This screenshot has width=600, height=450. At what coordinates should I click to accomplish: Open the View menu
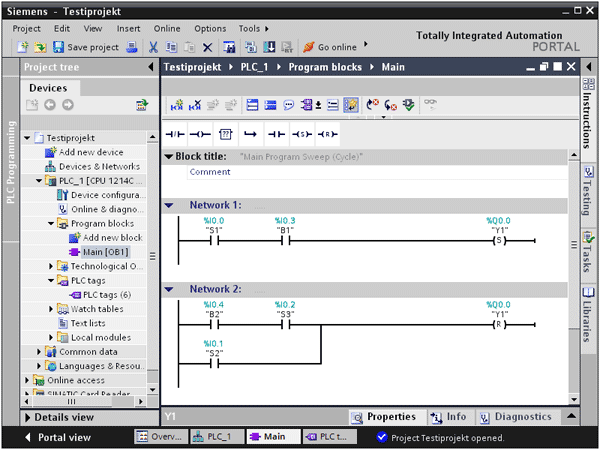(93, 29)
